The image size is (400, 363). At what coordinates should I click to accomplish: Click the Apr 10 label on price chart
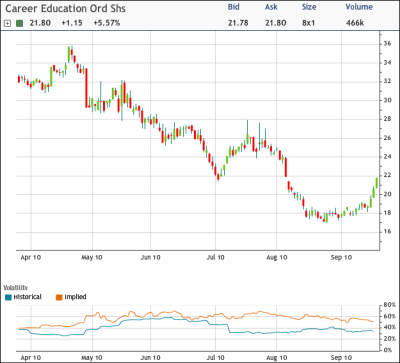pyautogui.click(x=31, y=258)
